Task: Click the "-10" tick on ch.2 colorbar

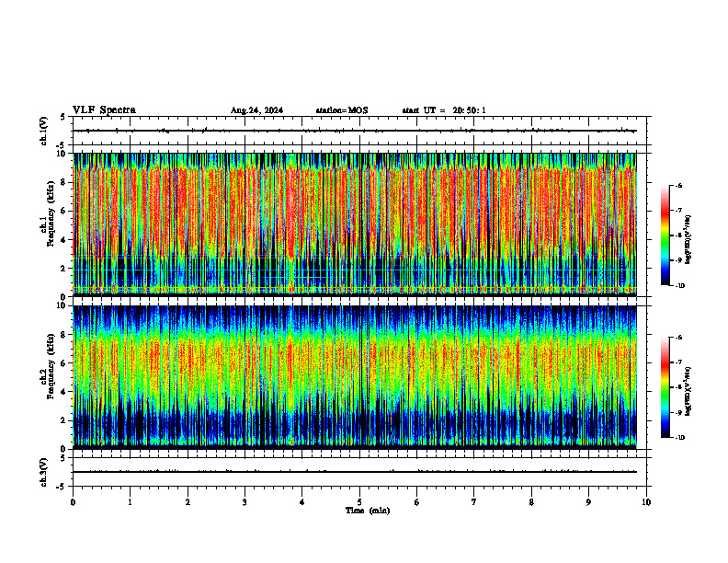Action: point(680,438)
